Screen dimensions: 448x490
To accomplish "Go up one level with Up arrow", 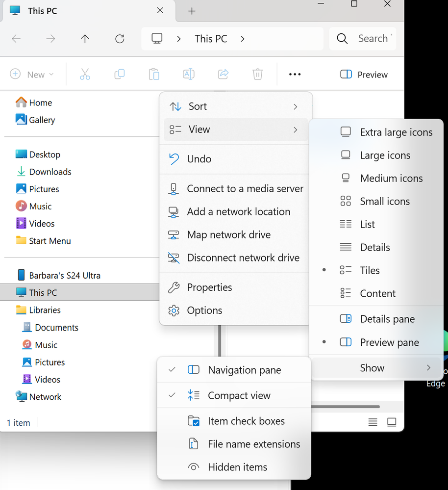I will pos(85,39).
